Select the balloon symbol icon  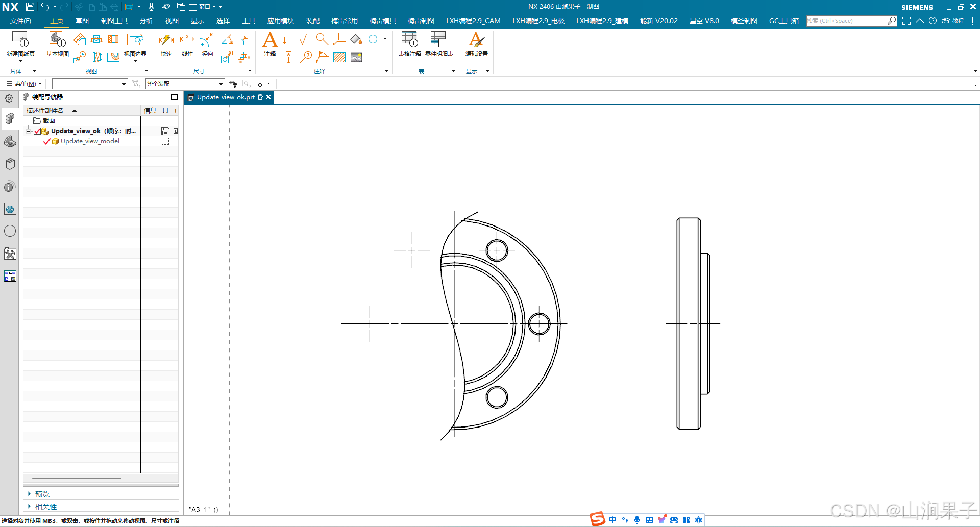click(305, 57)
